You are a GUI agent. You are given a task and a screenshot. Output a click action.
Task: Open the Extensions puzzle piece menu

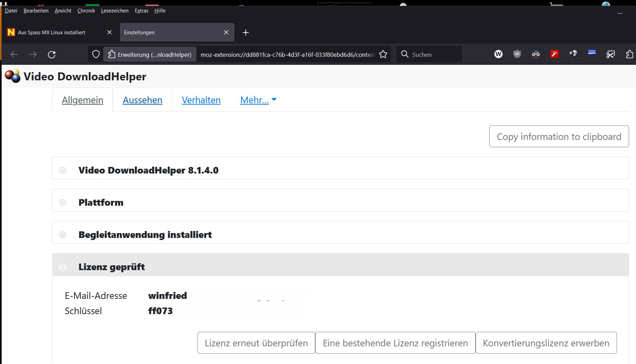click(x=629, y=54)
